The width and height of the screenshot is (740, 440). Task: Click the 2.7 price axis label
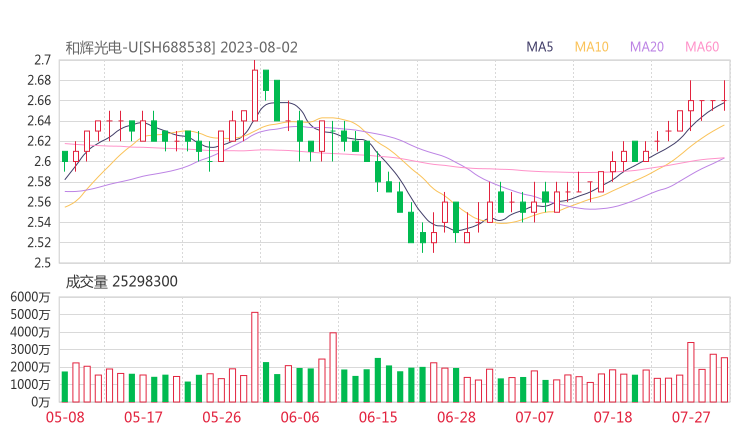tap(42, 60)
